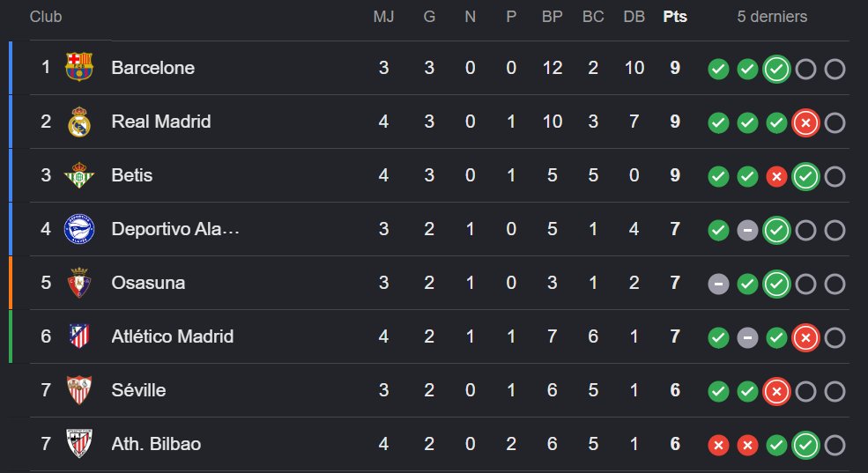The width and height of the screenshot is (868, 473).
Task: Click Séville's circled red loss icon
Action: [776, 391]
